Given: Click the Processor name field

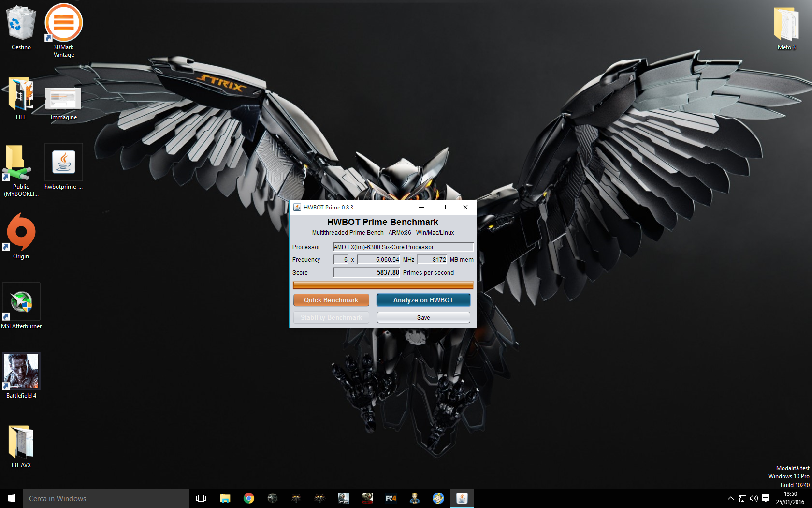Looking at the screenshot, I should (403, 247).
